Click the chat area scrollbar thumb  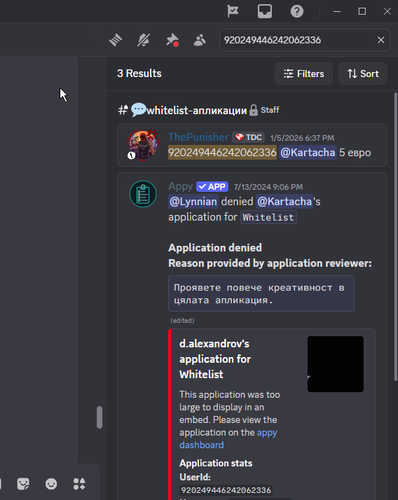[x=99, y=417]
